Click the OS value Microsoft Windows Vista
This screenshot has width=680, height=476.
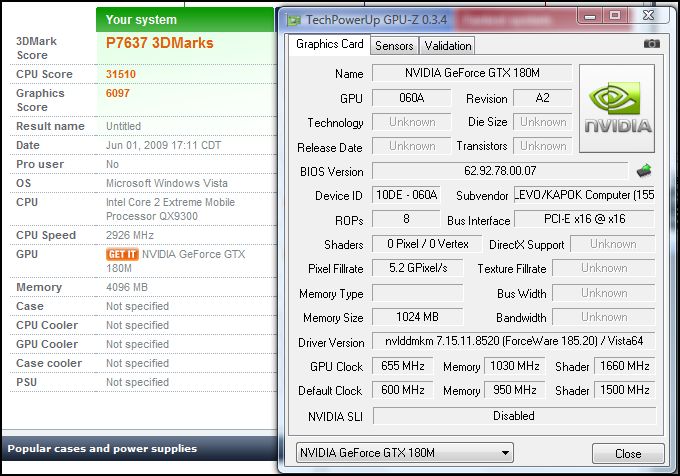tap(167, 183)
